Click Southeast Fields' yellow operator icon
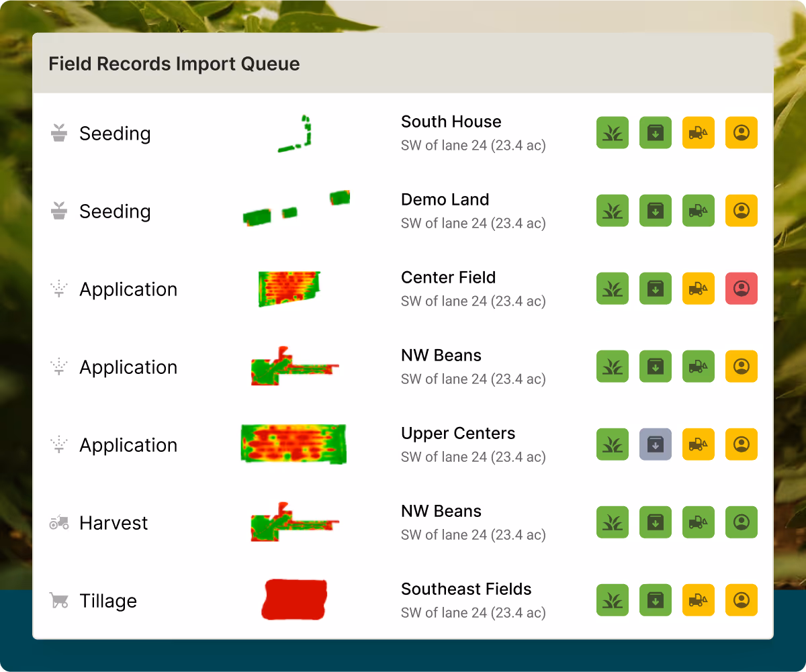The height and width of the screenshot is (672, 806). pyautogui.click(x=742, y=600)
